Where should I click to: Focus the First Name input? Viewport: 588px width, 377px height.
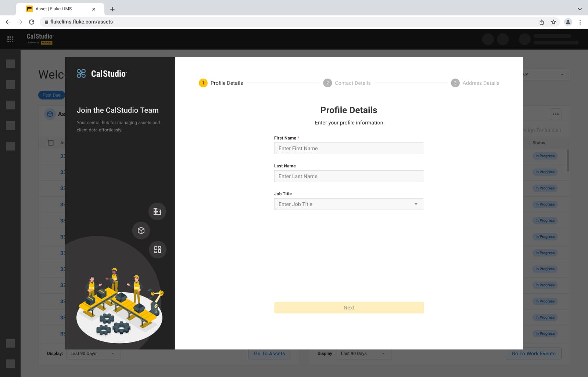[349, 148]
